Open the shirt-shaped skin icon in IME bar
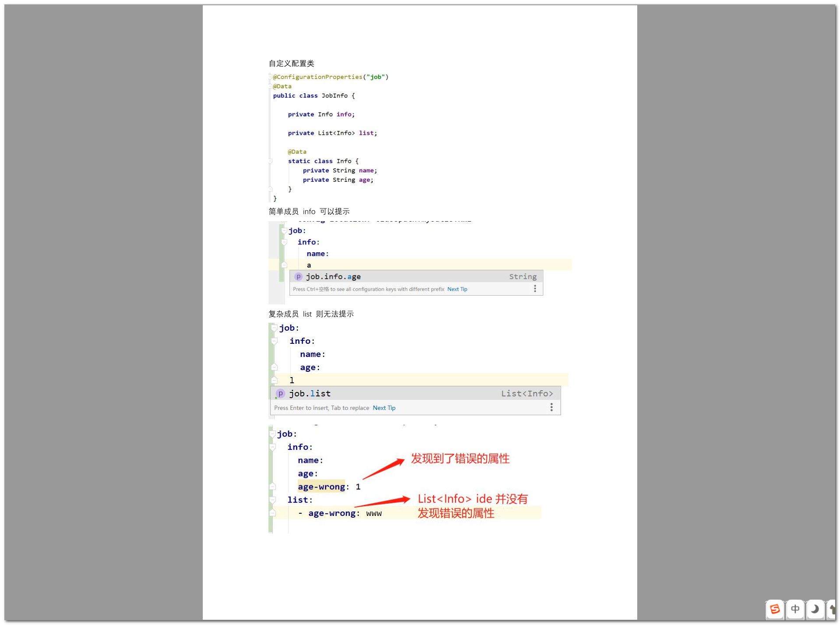The image size is (840, 625). coord(832,609)
